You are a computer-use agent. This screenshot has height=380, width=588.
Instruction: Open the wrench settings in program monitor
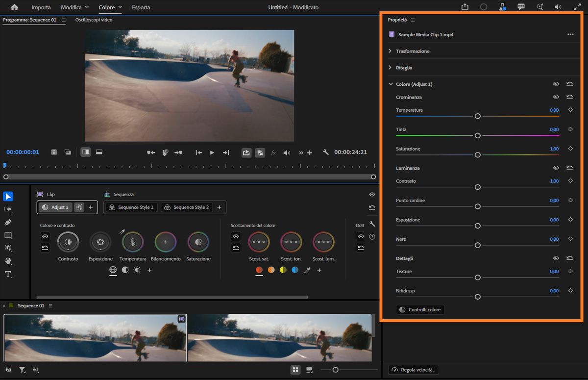[x=325, y=152]
